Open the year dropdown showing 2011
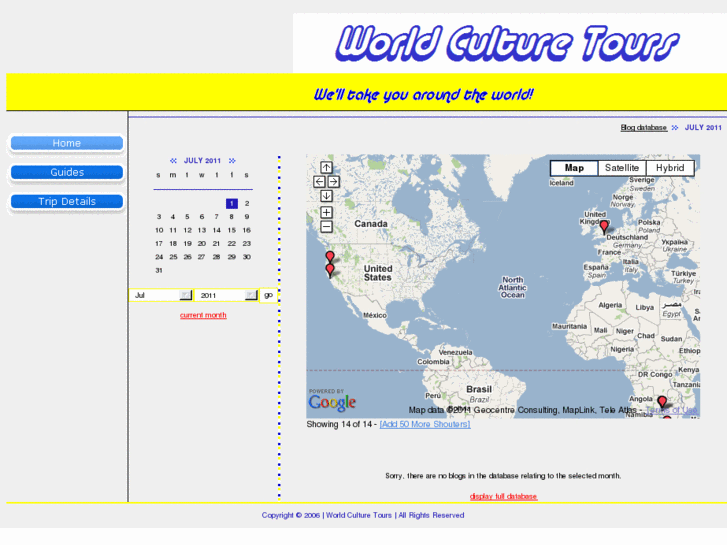Viewport: 727px width, 545px height. (x=226, y=295)
